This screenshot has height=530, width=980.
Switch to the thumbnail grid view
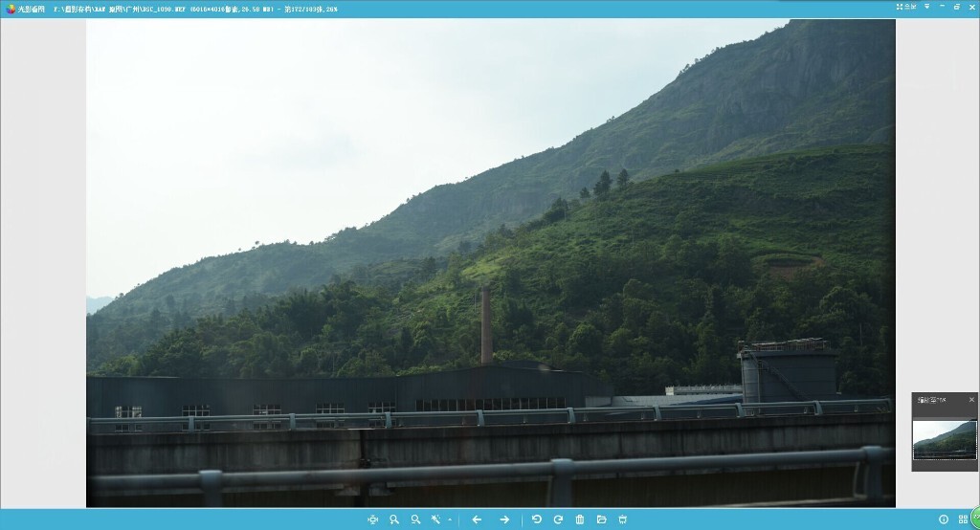[x=963, y=519]
